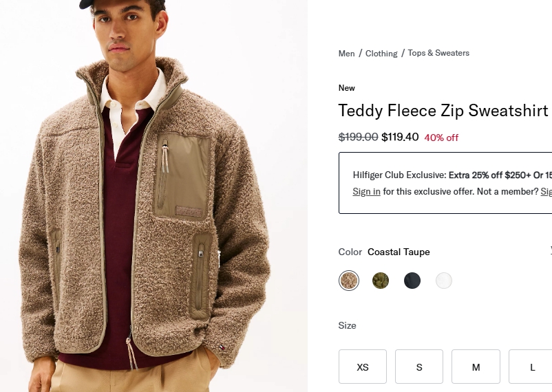Click the Teddy Fleece Zip Sweatshirt title
This screenshot has width=552, height=392.
pos(443,111)
